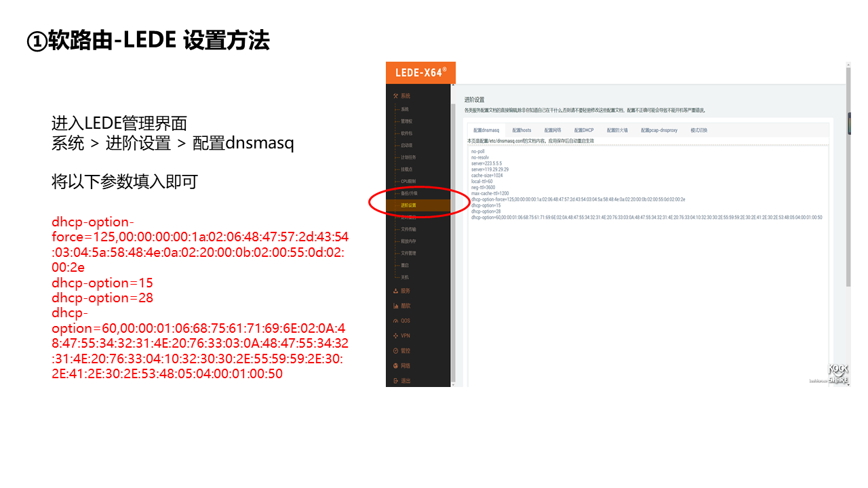Select the 配置防火墙 tab
The height and width of the screenshot is (488, 868).
[617, 130]
